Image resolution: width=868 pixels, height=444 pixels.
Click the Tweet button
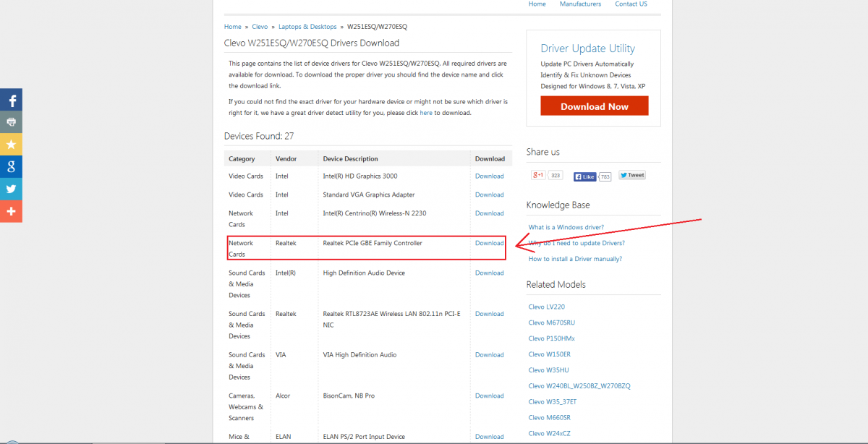tap(631, 175)
